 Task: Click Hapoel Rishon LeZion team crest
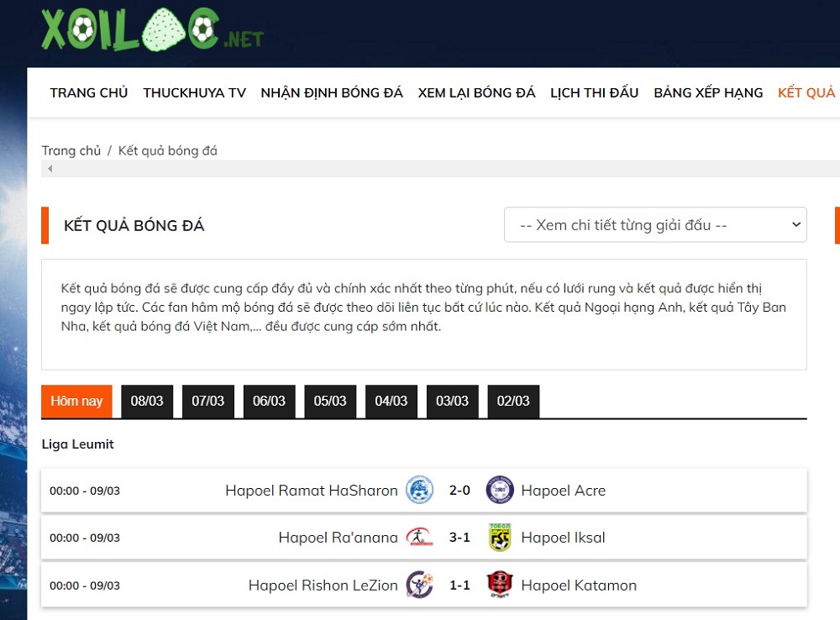419,586
